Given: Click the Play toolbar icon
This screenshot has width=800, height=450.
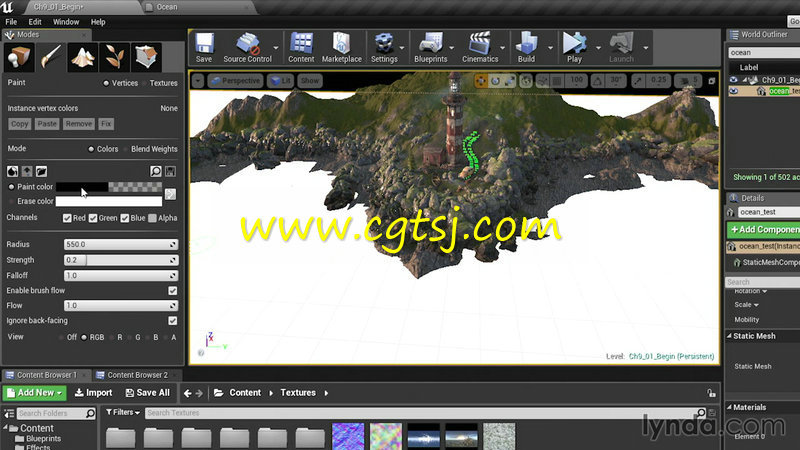Looking at the screenshot, I should coord(574,47).
